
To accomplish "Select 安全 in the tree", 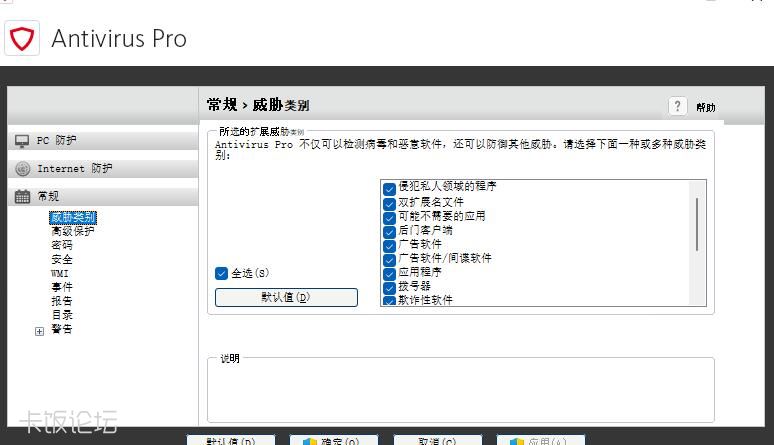I will 62,259.
